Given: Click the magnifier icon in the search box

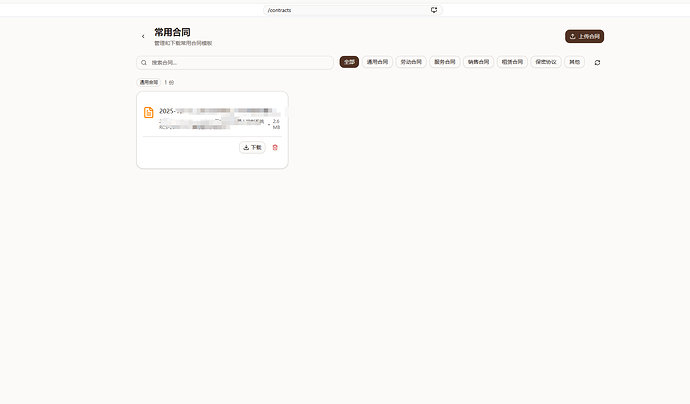Looking at the screenshot, I should 144,62.
